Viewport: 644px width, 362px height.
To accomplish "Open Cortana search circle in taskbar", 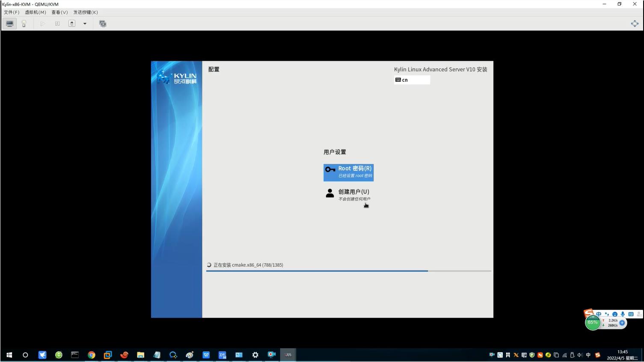I will (x=25, y=355).
